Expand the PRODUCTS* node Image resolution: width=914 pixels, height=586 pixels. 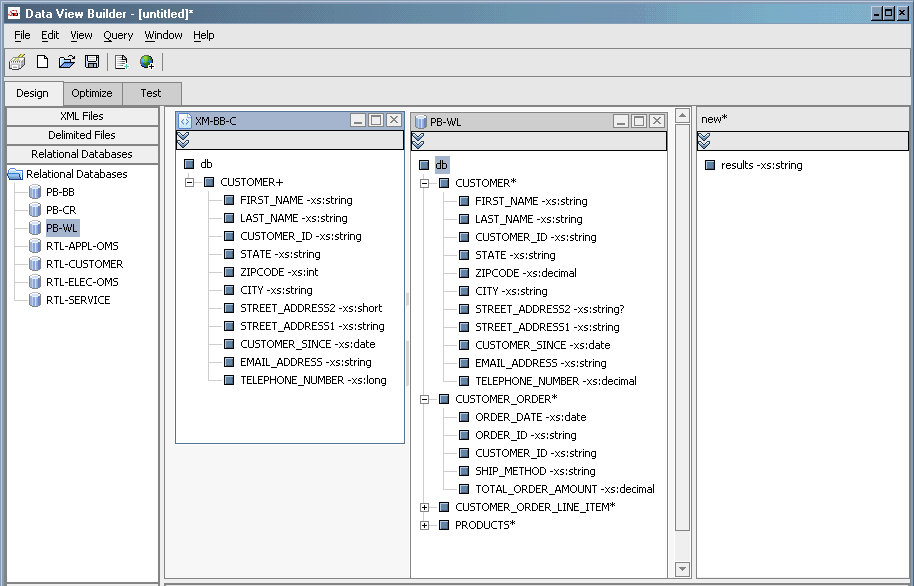coord(424,525)
